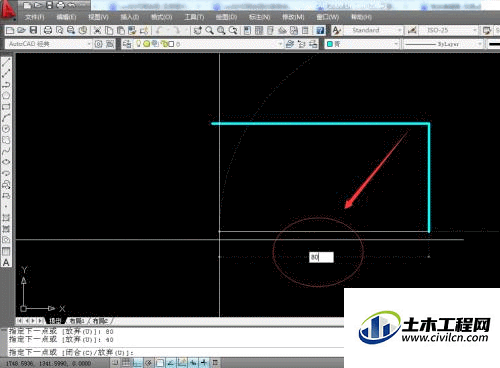Open the AutoCAD 经典 workspace dropdown

(x=49, y=44)
